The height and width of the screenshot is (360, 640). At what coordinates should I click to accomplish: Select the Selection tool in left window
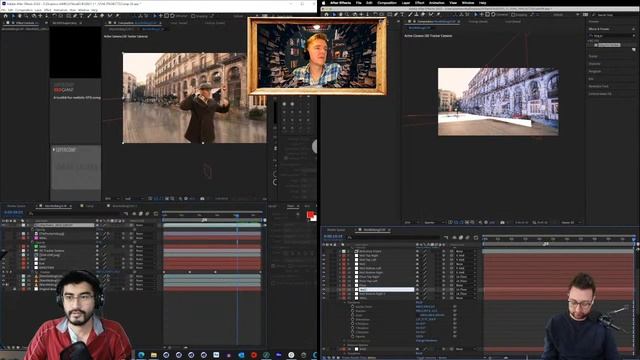click(x=13, y=16)
